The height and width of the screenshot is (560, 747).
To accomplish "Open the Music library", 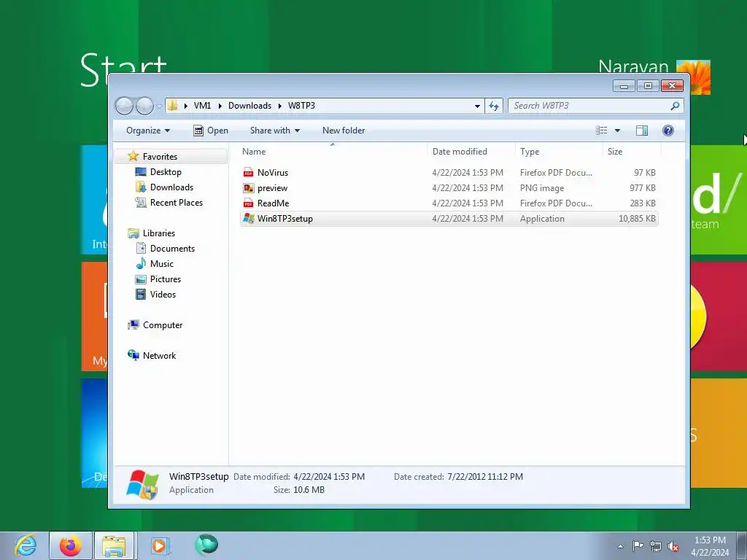I will tap(161, 264).
